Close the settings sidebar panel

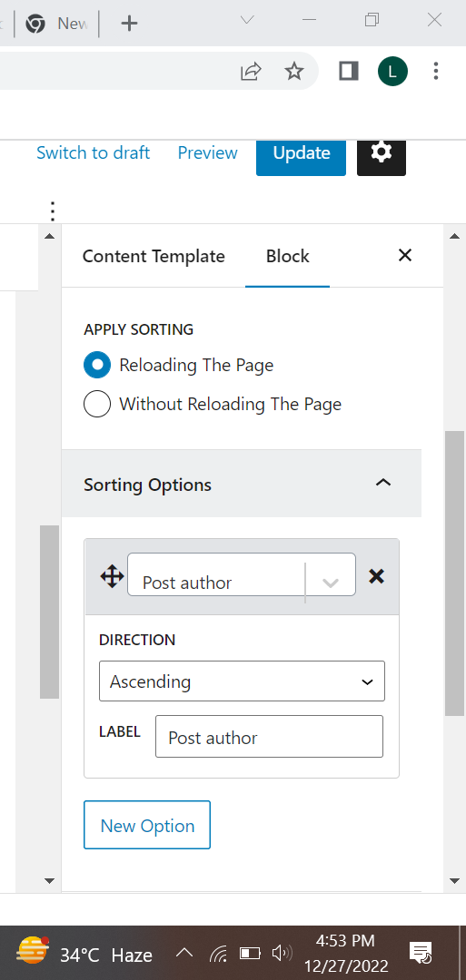click(405, 255)
